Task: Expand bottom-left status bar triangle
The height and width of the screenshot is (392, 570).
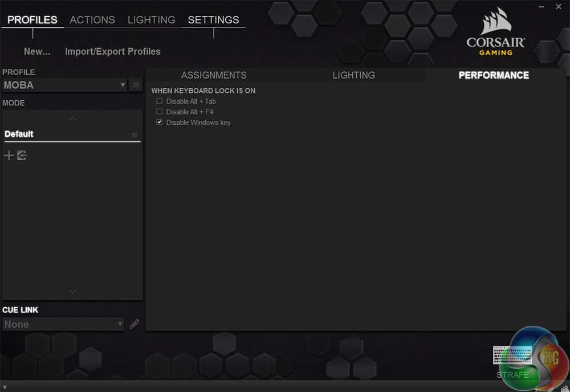Action: [x=5, y=387]
